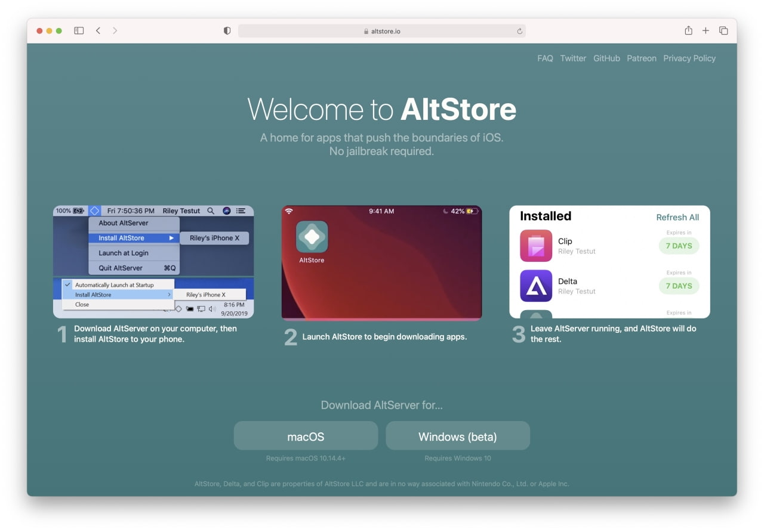Open the FAQ link
This screenshot has height=532, width=764.
click(545, 58)
